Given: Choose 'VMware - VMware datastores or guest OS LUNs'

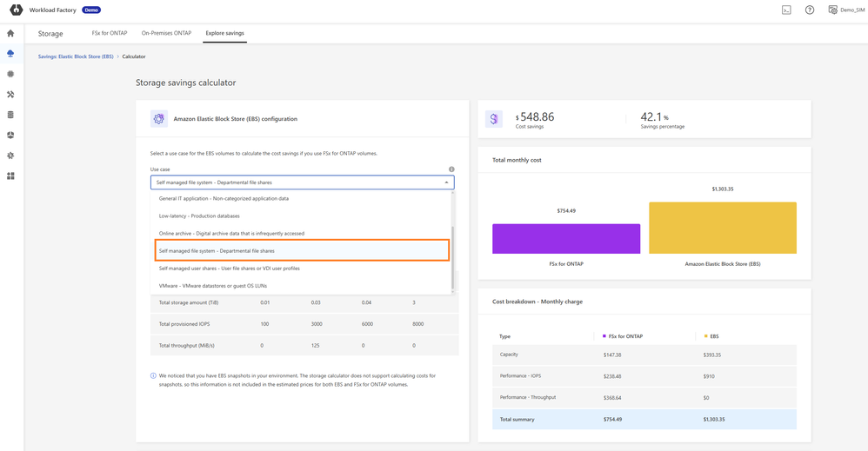Looking at the screenshot, I should (x=213, y=286).
